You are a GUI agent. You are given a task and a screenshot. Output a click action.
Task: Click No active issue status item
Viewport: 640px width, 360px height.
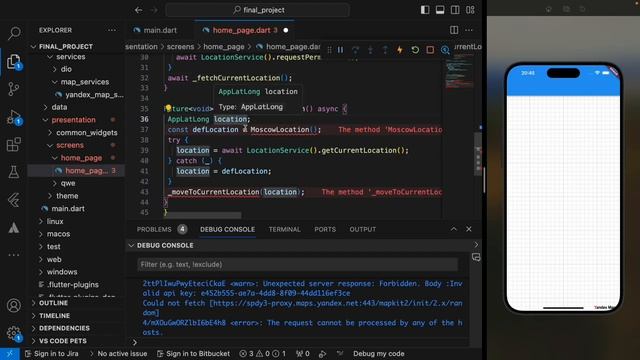[x=118, y=353]
